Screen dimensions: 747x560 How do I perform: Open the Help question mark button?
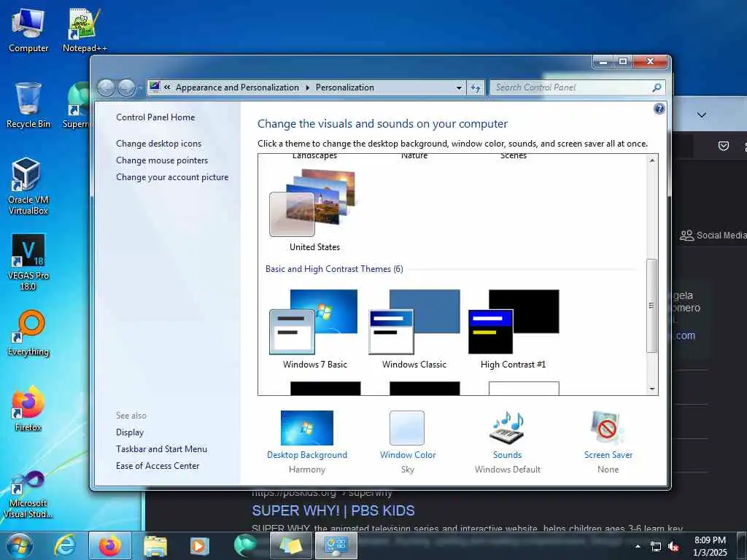(659, 109)
